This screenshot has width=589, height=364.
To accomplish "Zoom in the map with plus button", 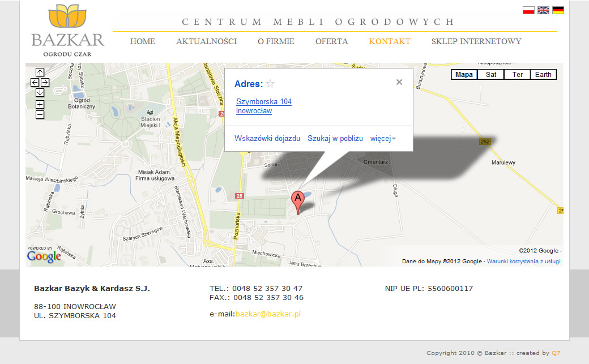I will (40, 104).
